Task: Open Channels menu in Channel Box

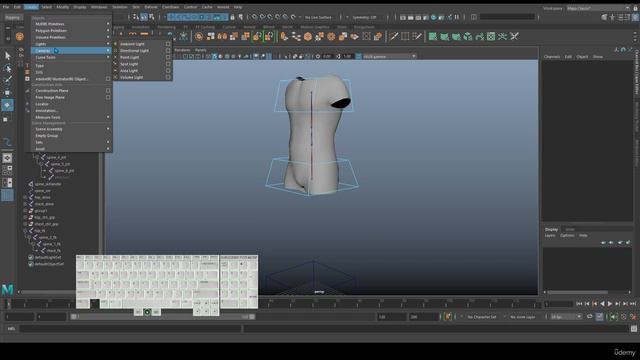Action: tap(552, 57)
